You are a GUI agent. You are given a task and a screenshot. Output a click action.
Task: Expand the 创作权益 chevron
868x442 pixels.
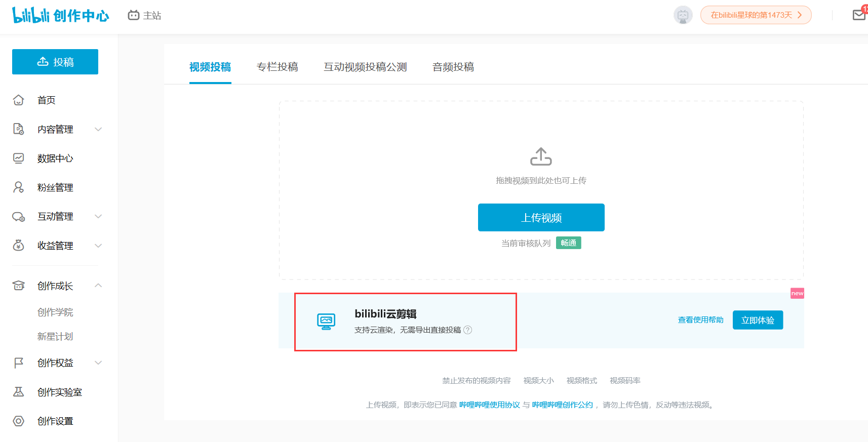pos(98,363)
